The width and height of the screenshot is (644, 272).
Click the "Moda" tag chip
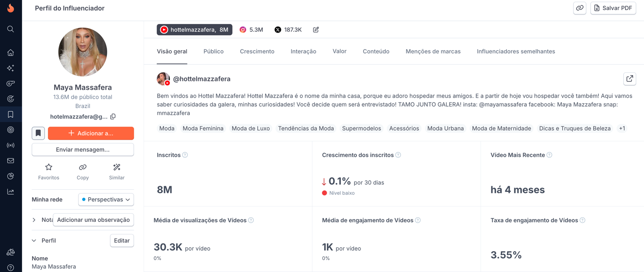click(x=167, y=128)
